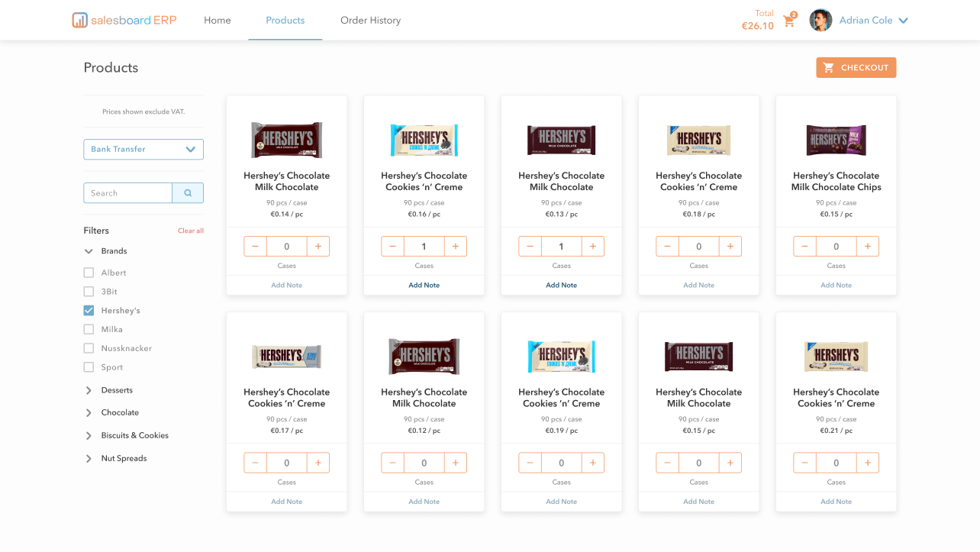The image size is (980, 552).
Task: Open the user menu chevron beside Adrian Cole
Action: tap(904, 21)
